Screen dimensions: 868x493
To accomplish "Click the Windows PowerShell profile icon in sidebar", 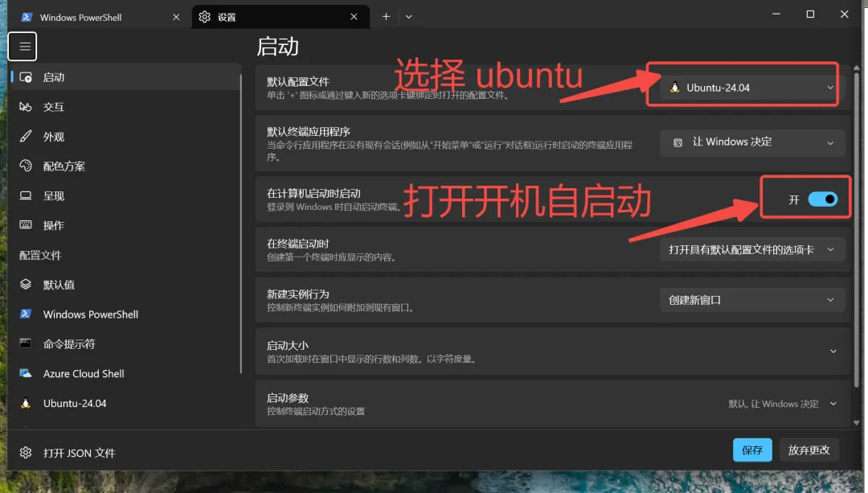I will [x=26, y=314].
